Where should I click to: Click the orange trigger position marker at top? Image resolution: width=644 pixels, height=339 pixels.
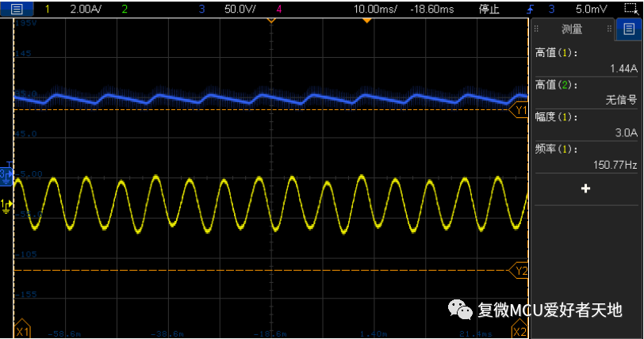366,20
